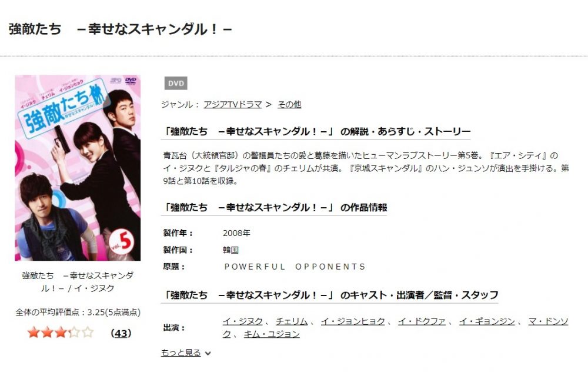Image resolution: width=588 pixels, height=372 pixels.
Task: Click the first orange rating star
Action: point(34,332)
